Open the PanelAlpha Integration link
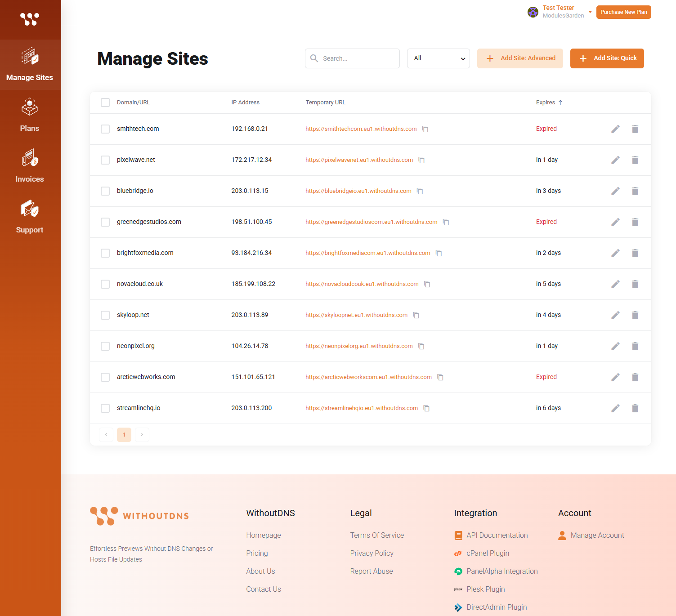 tap(502, 571)
